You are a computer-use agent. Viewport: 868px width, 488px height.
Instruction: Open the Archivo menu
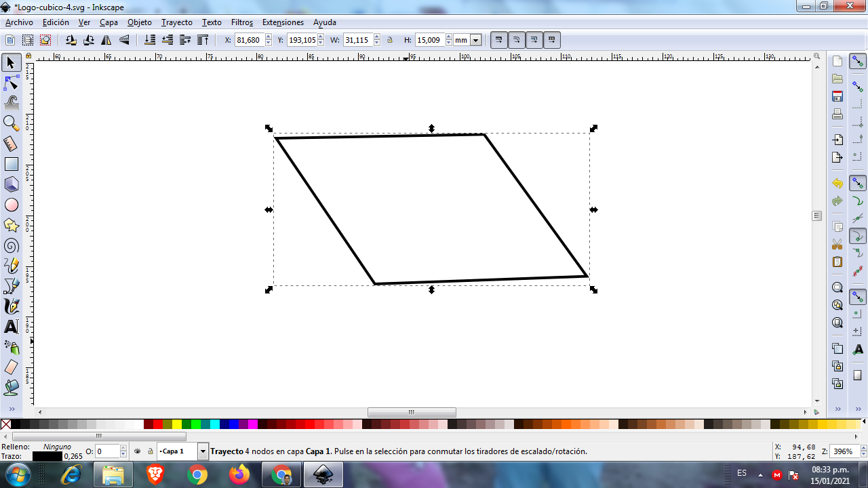coord(19,22)
